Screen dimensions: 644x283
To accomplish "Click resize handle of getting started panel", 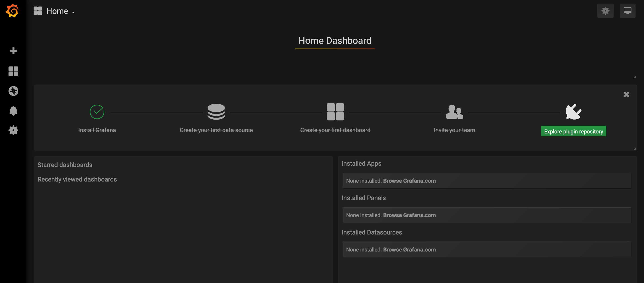I will pyautogui.click(x=635, y=148).
